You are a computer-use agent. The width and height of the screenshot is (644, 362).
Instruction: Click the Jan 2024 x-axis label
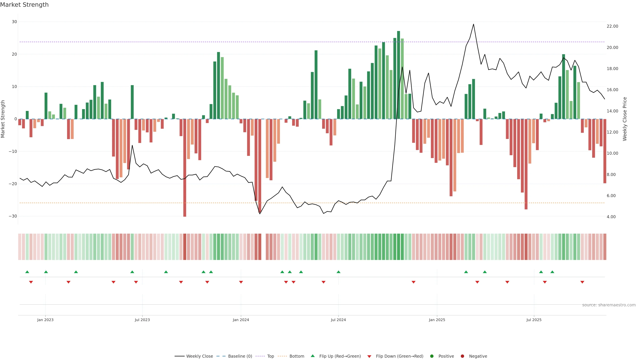pyautogui.click(x=241, y=320)
